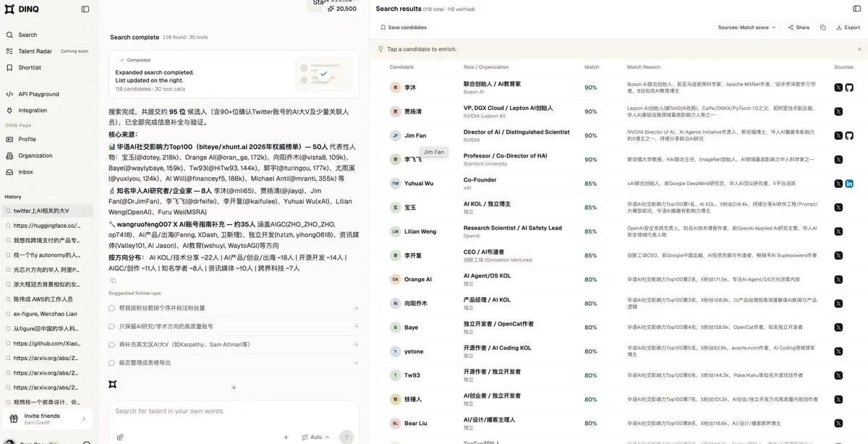This screenshot has height=444, width=868.
Task: Open 'Sources: Match score' sort dropdown
Action: click(x=747, y=27)
